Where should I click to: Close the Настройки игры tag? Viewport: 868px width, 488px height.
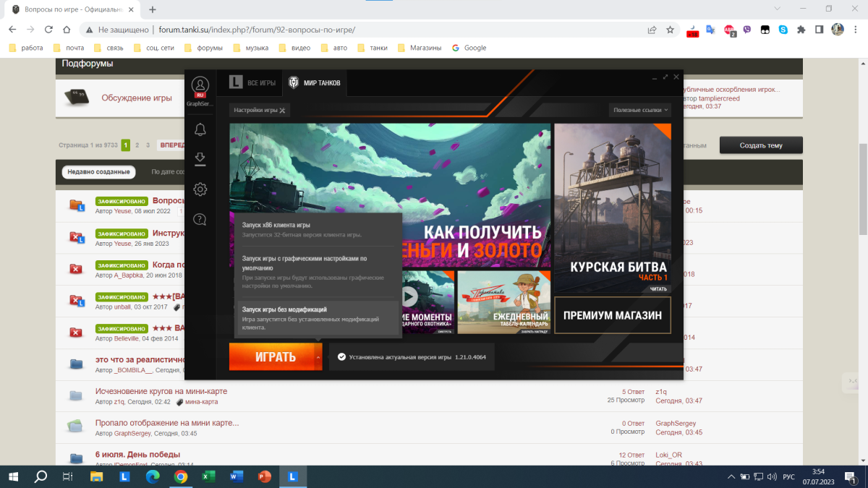click(283, 111)
